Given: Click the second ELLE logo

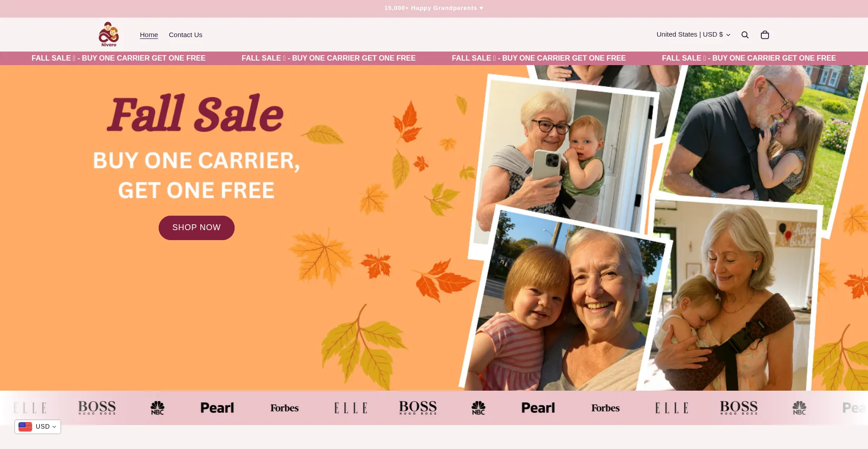Looking at the screenshot, I should (351, 408).
